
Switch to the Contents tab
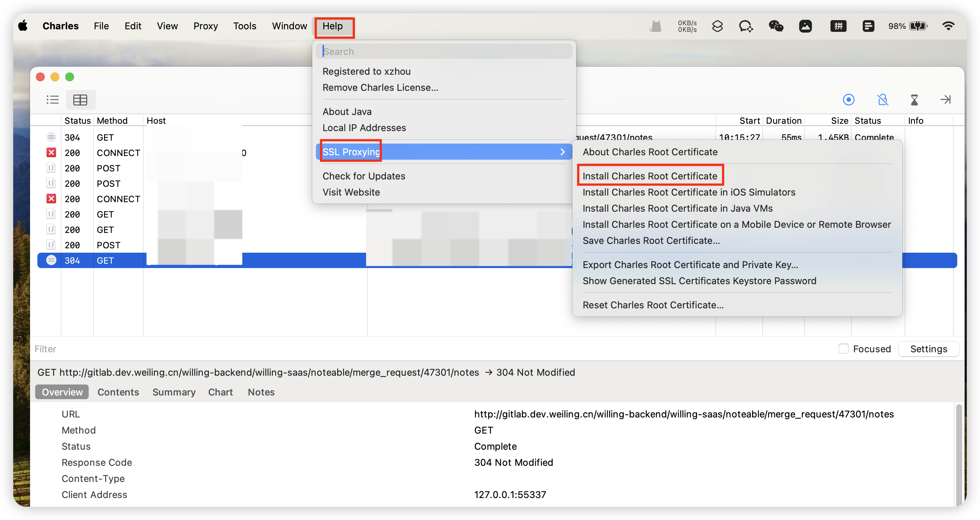(118, 392)
